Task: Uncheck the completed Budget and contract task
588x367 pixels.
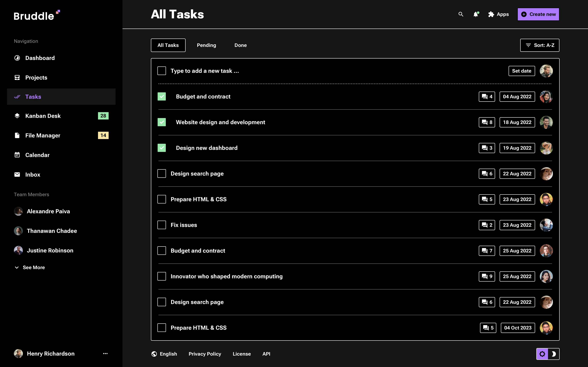Action: (162, 96)
